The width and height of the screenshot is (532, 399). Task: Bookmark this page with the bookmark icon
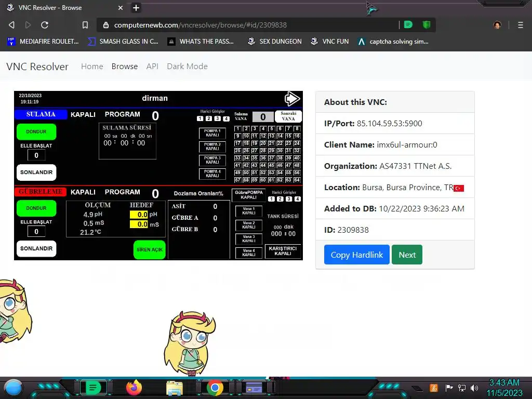(85, 25)
